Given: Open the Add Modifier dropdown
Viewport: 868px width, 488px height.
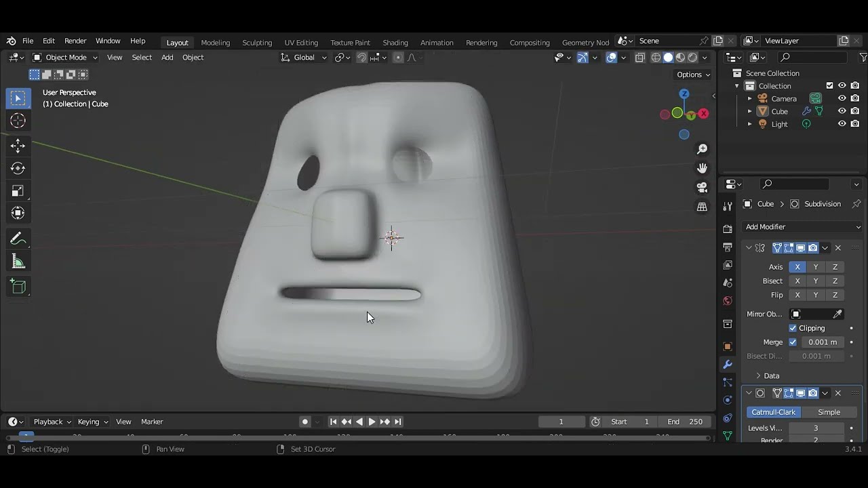Looking at the screenshot, I should (x=802, y=227).
